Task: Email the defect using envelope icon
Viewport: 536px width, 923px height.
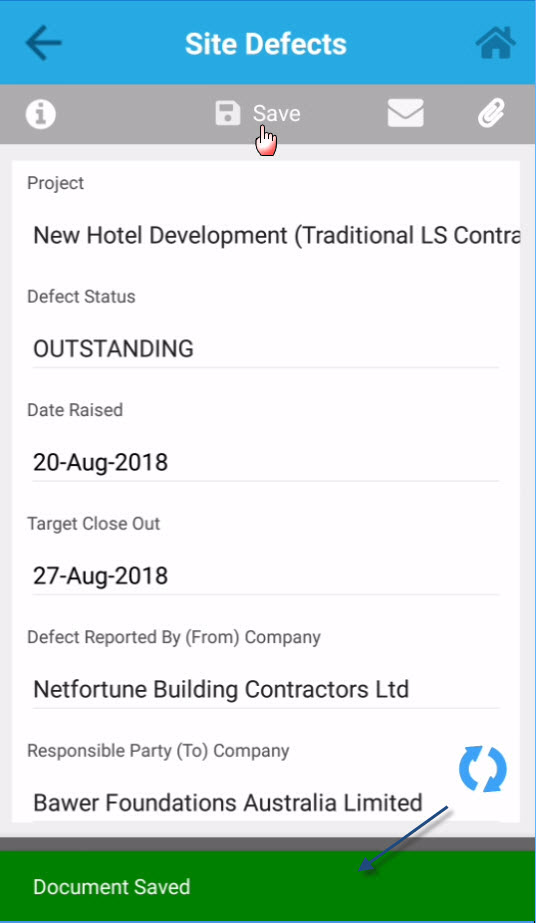Action: coord(405,113)
